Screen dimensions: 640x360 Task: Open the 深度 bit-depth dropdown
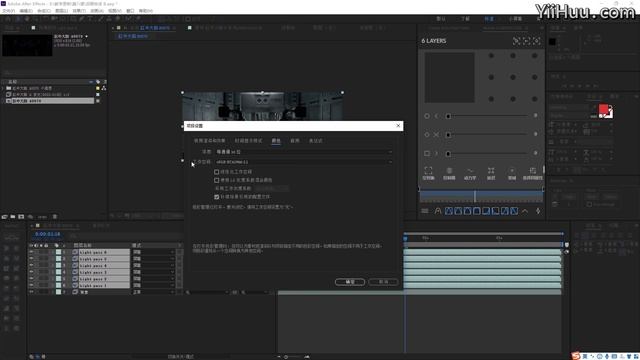[304, 152]
